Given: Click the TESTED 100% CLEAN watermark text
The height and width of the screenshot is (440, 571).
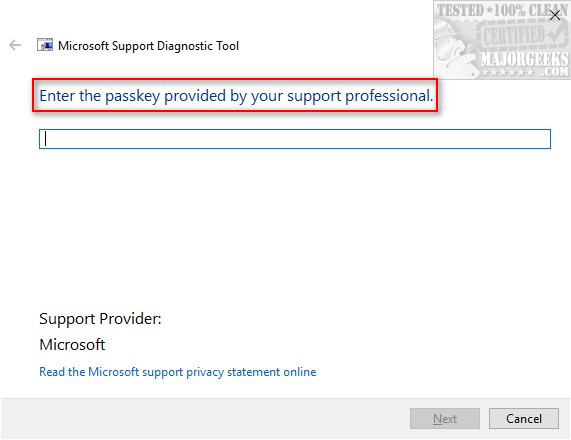Looking at the screenshot, I should 501,10.
